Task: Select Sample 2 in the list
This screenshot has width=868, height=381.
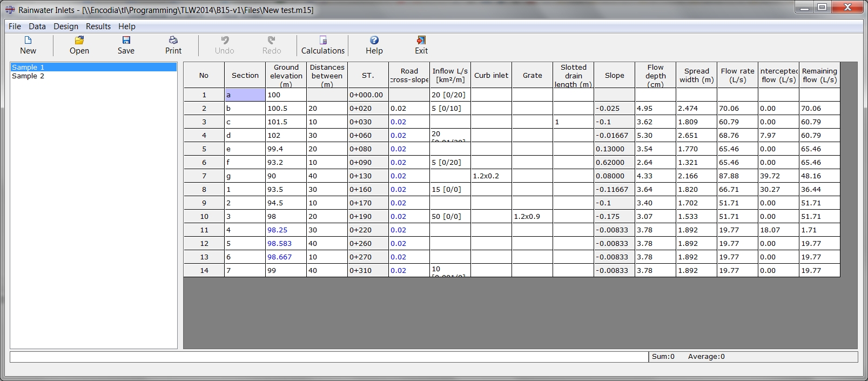Action: point(28,76)
